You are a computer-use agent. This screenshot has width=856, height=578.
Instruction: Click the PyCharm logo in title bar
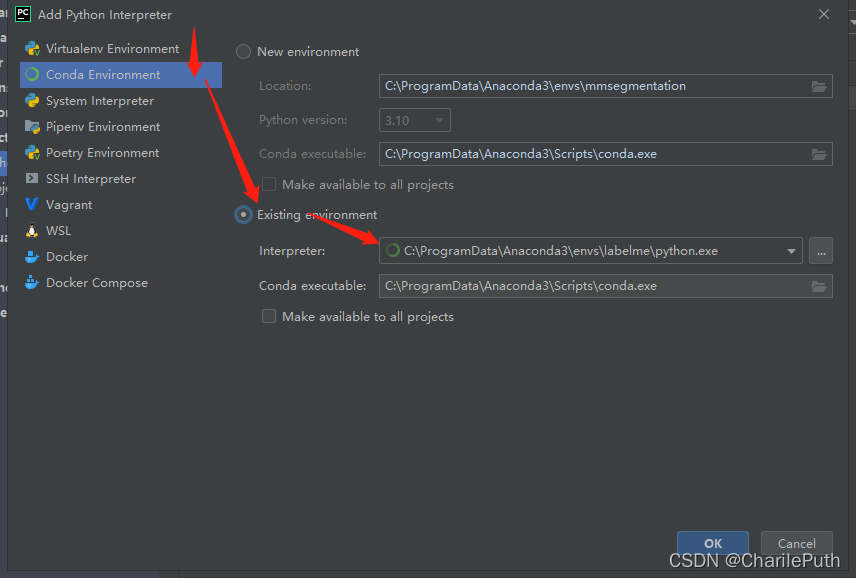click(23, 14)
